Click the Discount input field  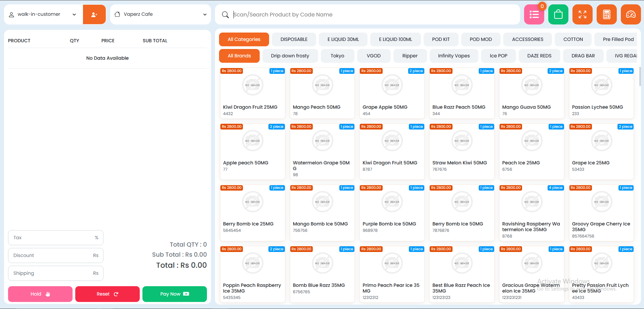56,255
